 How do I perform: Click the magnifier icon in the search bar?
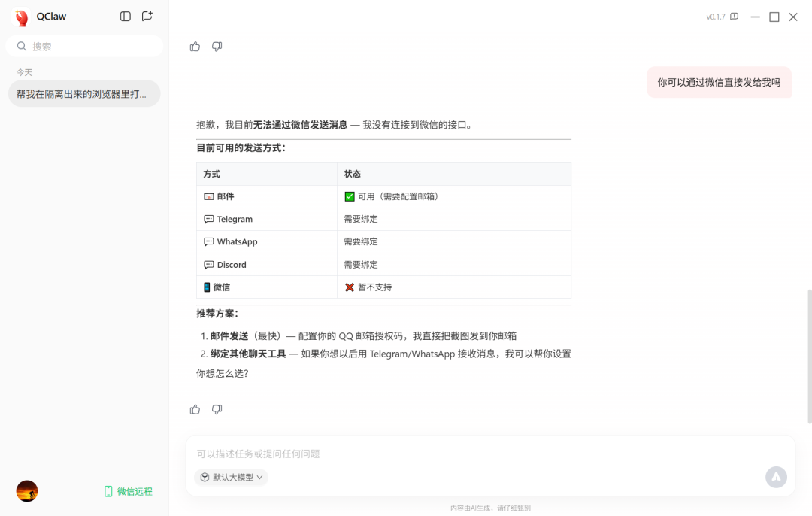pyautogui.click(x=21, y=46)
